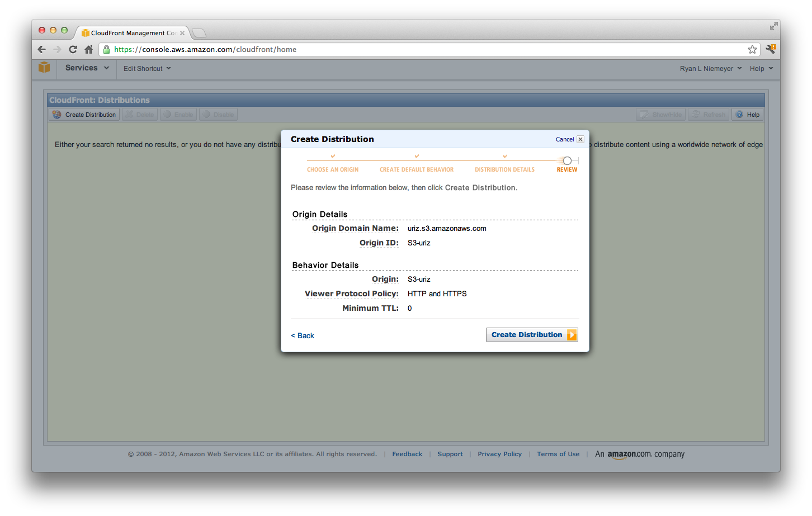
Task: Click the AWS cube logo icon
Action: tap(44, 67)
